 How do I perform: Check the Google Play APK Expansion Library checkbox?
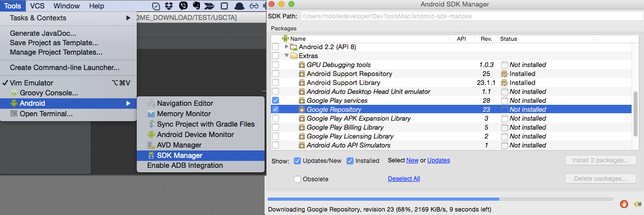276,119
